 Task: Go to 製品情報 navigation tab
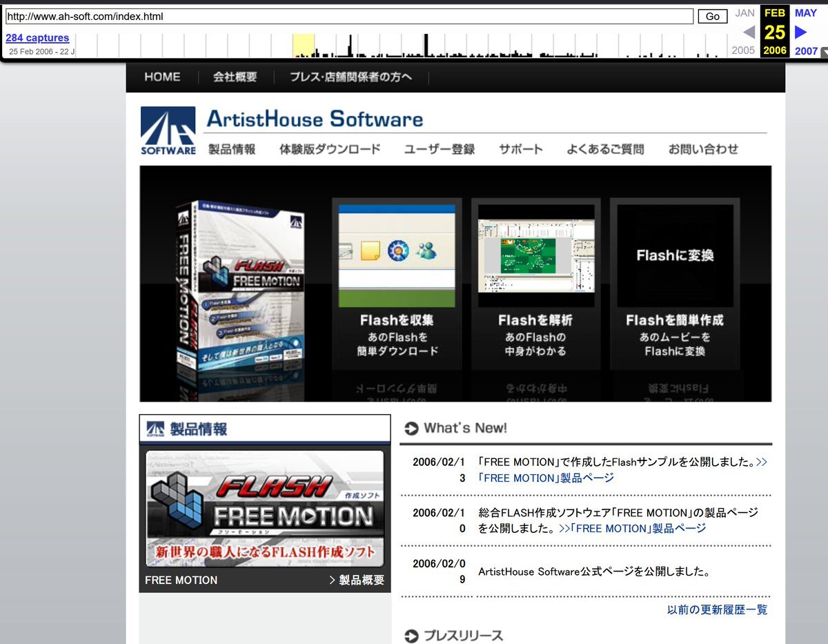coord(232,149)
